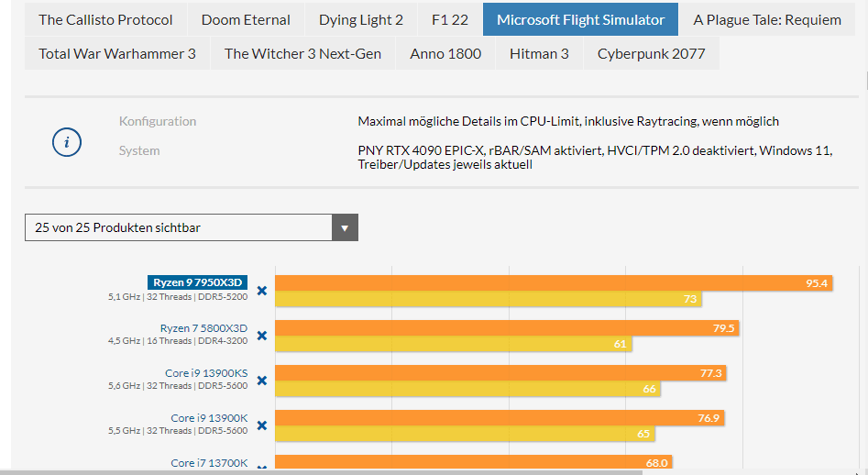The height and width of the screenshot is (475, 868).
Task: Switch to Doom Eternal tab
Action: pos(246,19)
